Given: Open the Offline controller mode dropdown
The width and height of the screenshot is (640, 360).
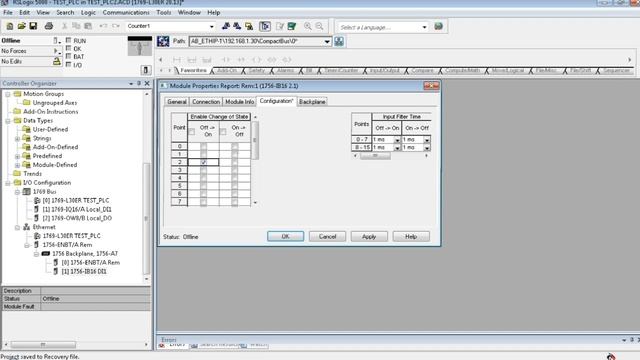Looking at the screenshot, I should [x=56, y=40].
